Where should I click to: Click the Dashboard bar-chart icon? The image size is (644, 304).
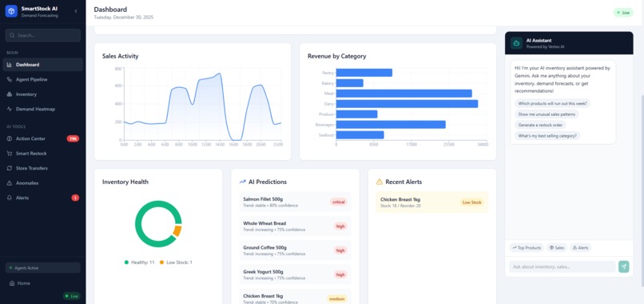click(x=10, y=65)
